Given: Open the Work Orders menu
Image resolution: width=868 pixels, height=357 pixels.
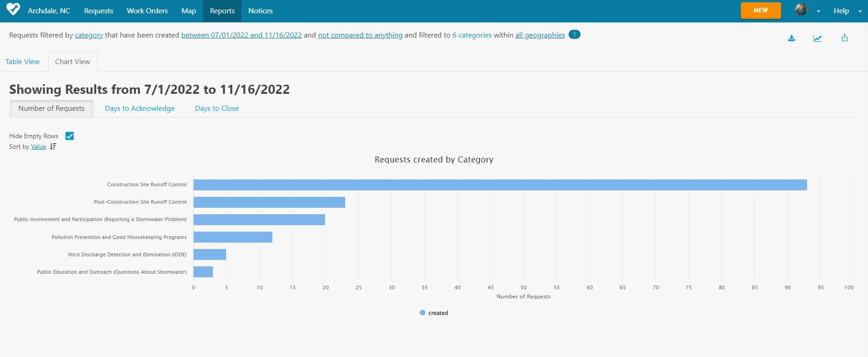Looking at the screenshot, I should point(147,11).
